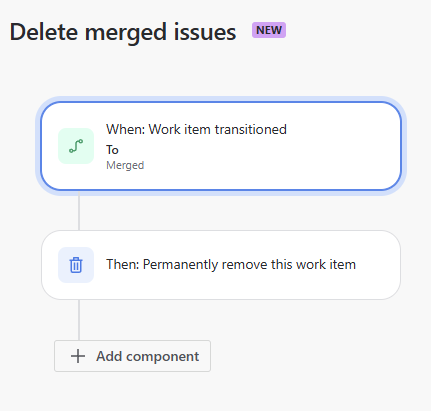Click the Add component button
Screen dimensions: 431x411
[x=132, y=356]
